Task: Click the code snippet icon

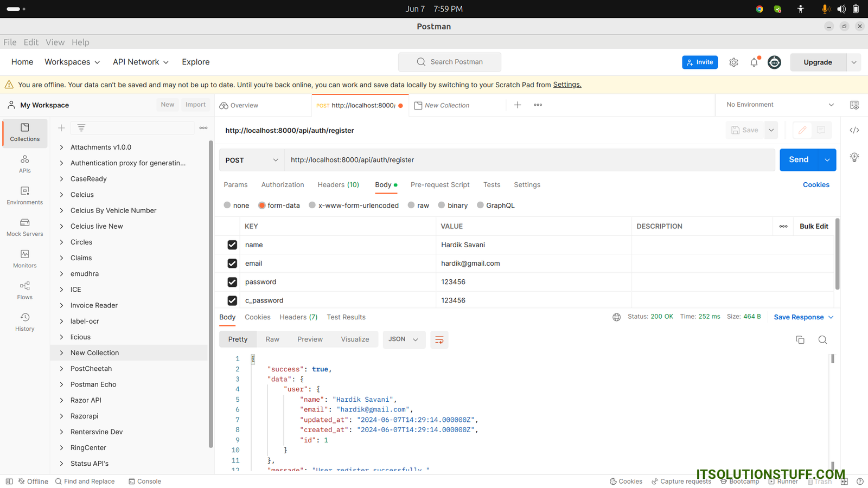Action: 854,130
